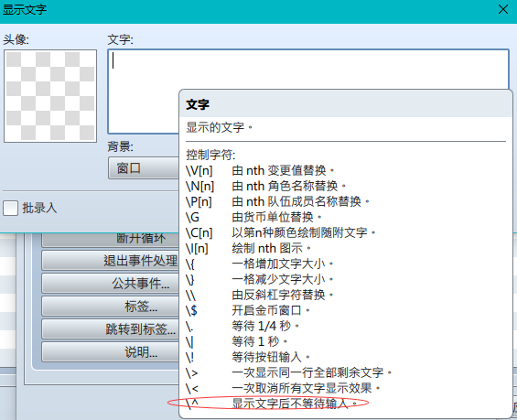Close the 显示文字 dialog window
This screenshot has height=420, width=517.
[503, 9]
